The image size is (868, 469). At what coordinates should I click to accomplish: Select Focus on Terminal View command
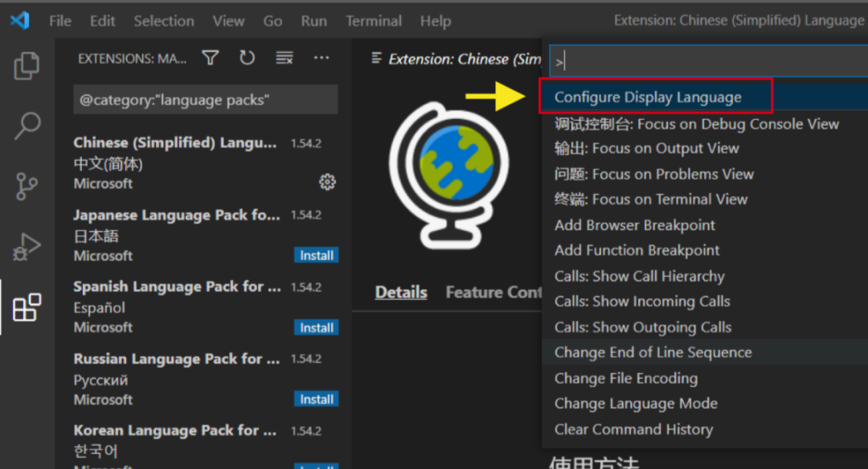(705, 200)
